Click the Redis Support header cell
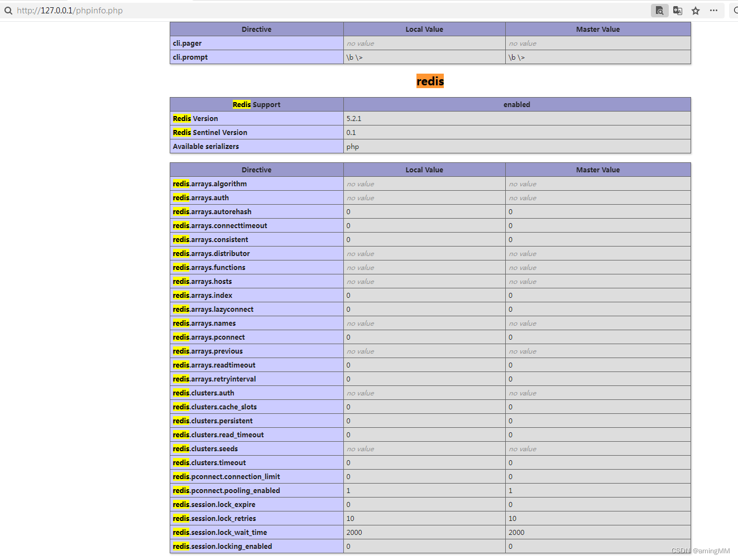 [x=257, y=105]
